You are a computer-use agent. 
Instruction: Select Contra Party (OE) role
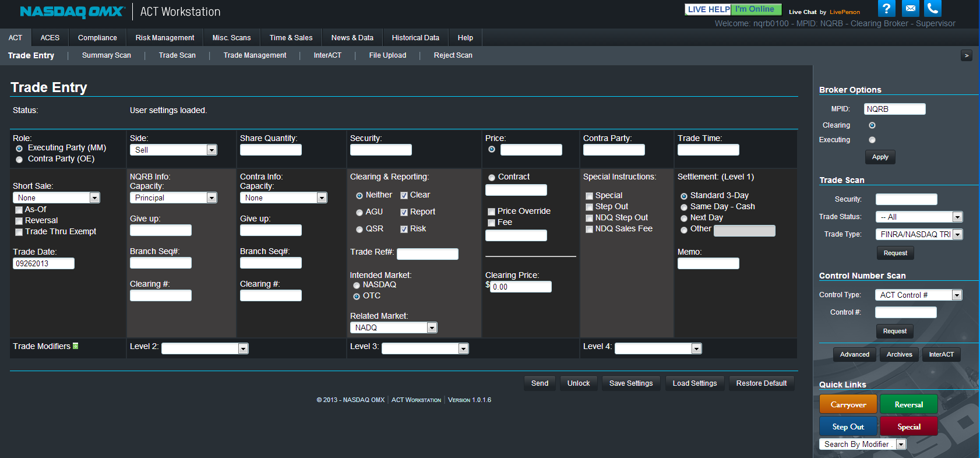coord(19,160)
